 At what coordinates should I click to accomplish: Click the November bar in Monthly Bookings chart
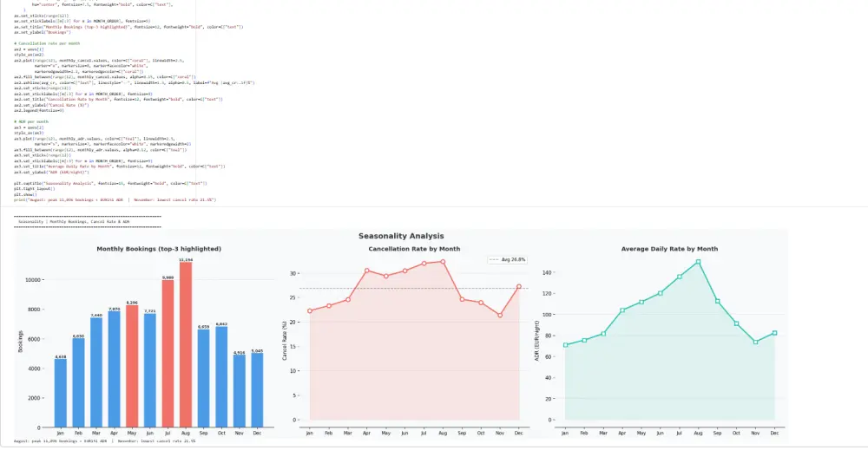click(240, 391)
